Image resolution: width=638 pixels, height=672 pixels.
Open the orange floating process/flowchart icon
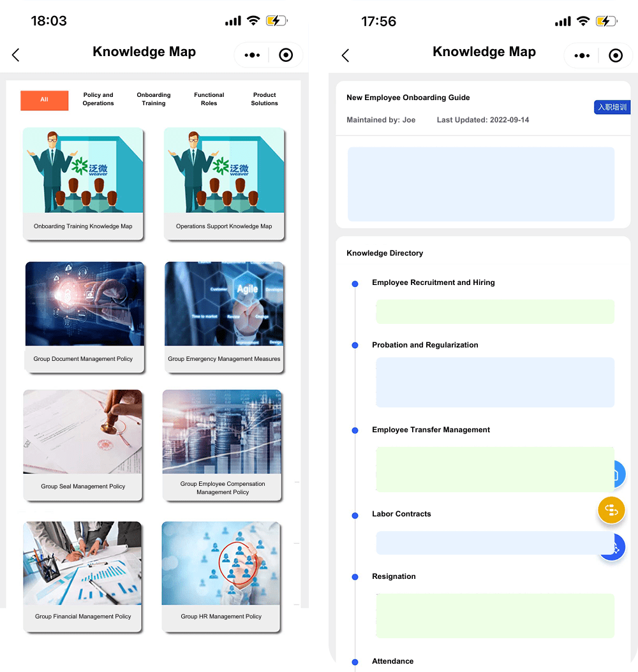tap(611, 510)
